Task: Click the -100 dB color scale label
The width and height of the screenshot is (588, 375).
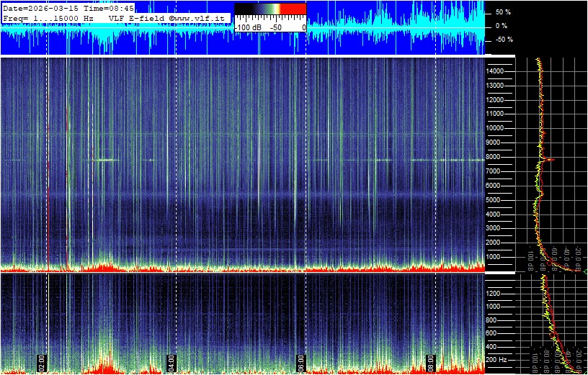Action: click(x=249, y=27)
